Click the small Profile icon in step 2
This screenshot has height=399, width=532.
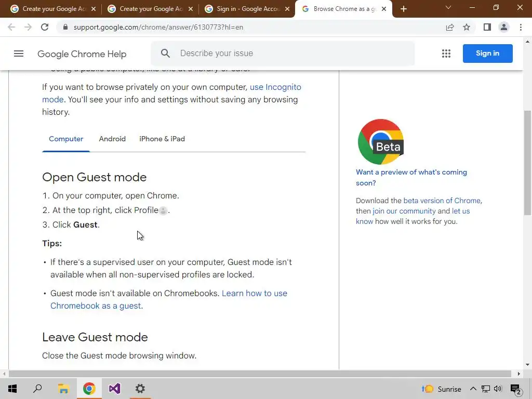(x=163, y=211)
